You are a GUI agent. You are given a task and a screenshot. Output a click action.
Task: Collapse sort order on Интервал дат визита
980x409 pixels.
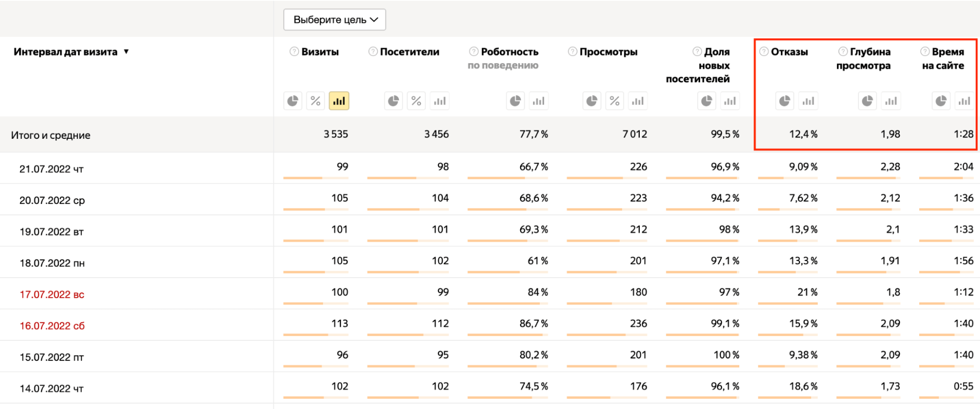click(127, 51)
